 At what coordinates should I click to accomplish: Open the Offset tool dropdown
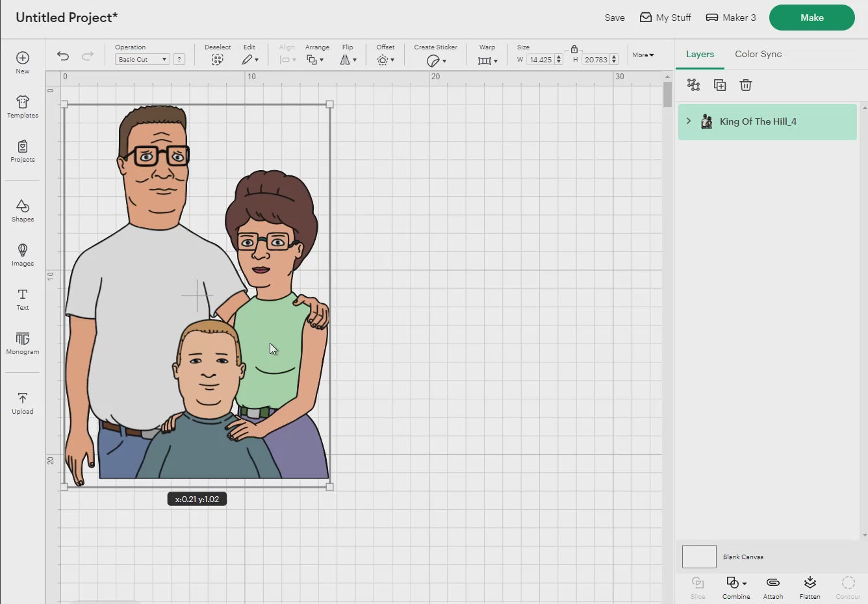(386, 60)
